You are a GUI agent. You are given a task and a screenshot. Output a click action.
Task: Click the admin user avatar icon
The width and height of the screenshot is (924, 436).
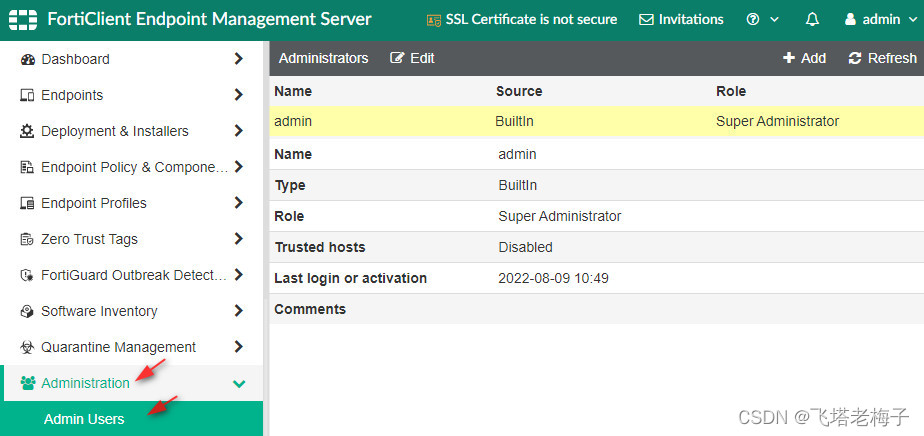coord(850,19)
